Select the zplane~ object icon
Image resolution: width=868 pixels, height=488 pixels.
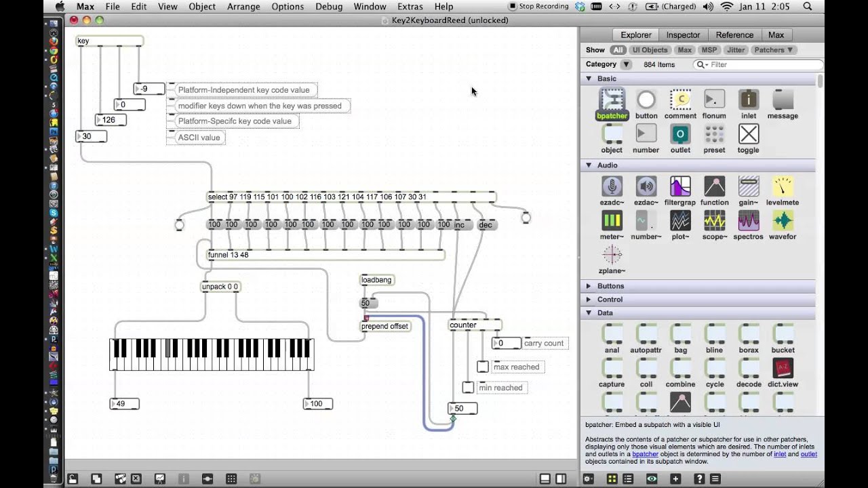pos(612,255)
